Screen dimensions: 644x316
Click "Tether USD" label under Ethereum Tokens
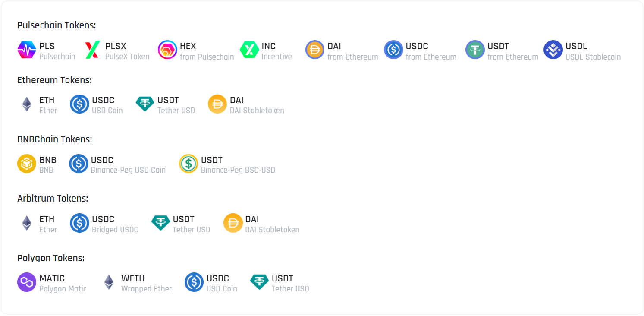click(176, 111)
